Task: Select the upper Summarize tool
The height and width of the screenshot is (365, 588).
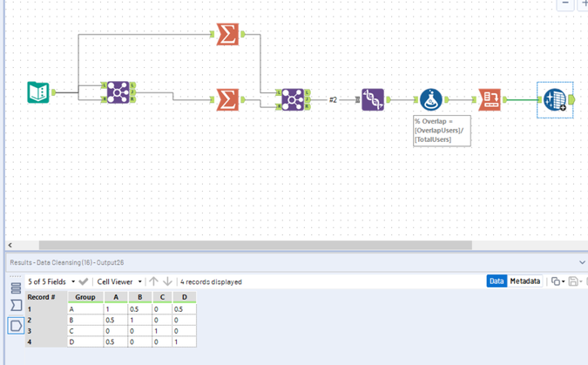Action: point(227,35)
